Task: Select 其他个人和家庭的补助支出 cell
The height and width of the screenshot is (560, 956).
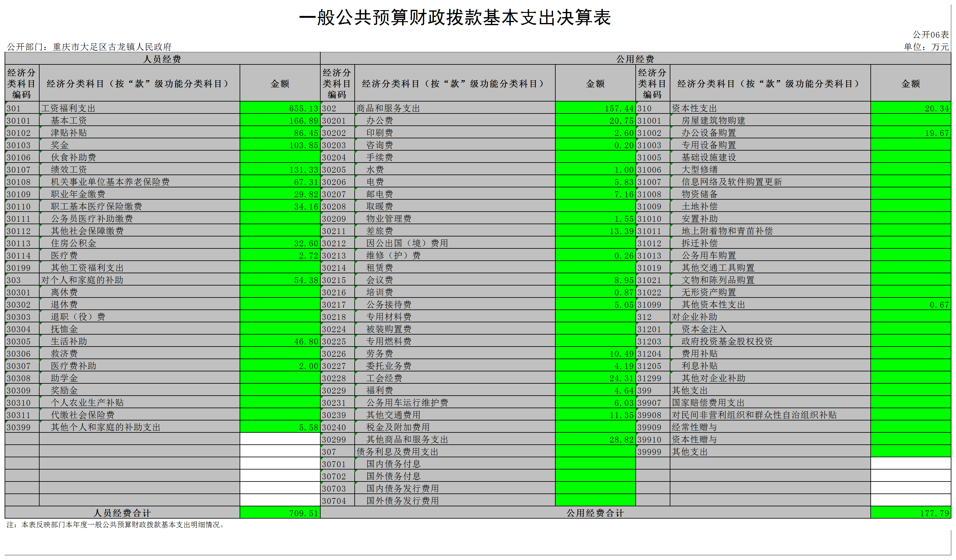Action: [140, 427]
